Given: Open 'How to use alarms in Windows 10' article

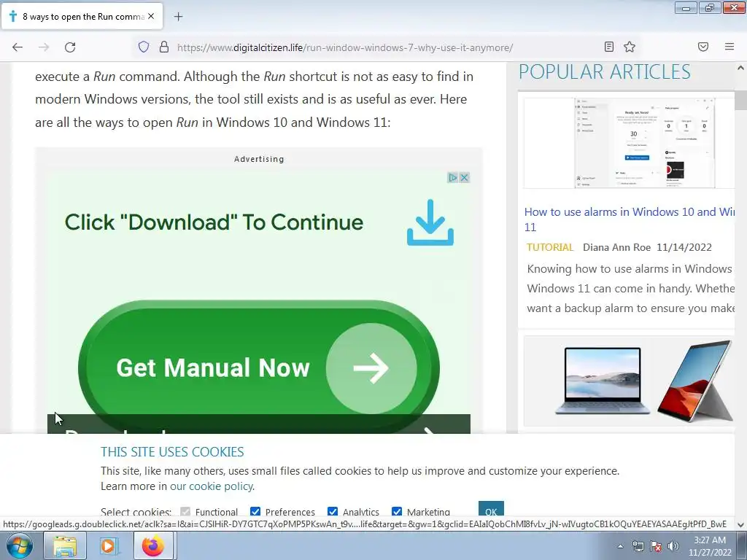Looking at the screenshot, I should coord(630,219).
